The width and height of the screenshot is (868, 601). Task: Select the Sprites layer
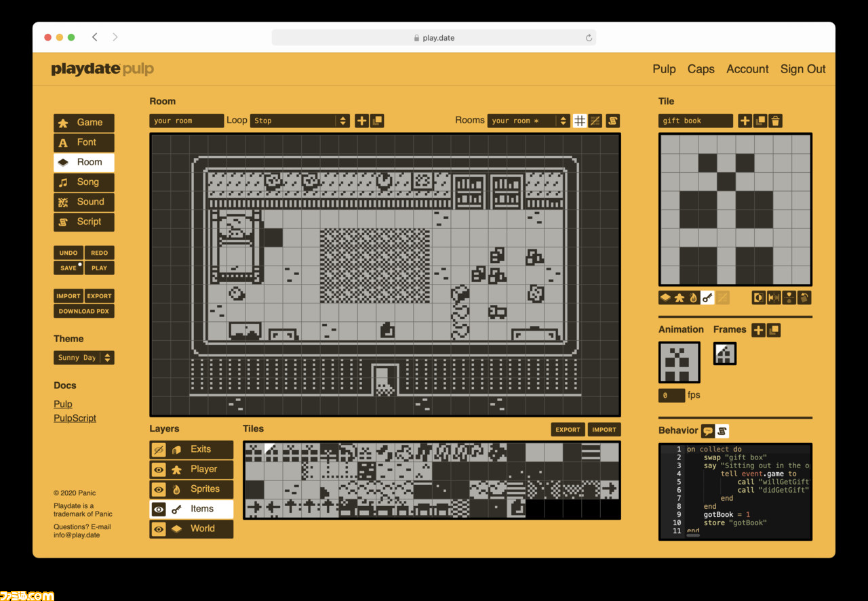click(200, 489)
